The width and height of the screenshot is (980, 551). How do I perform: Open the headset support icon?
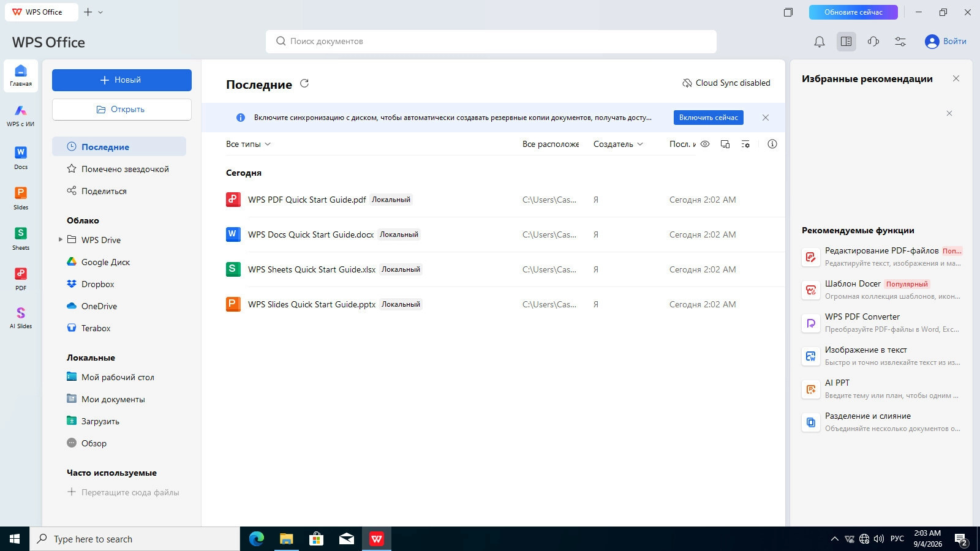873,42
